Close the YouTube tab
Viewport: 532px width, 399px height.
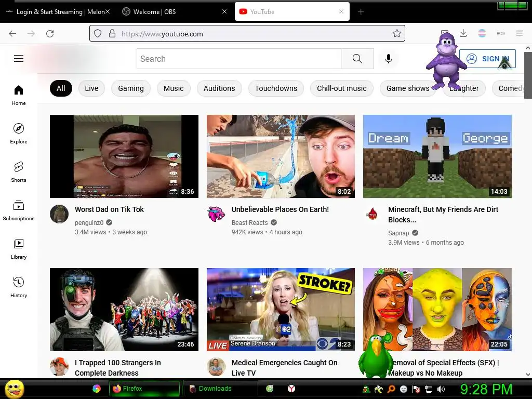[x=341, y=11]
